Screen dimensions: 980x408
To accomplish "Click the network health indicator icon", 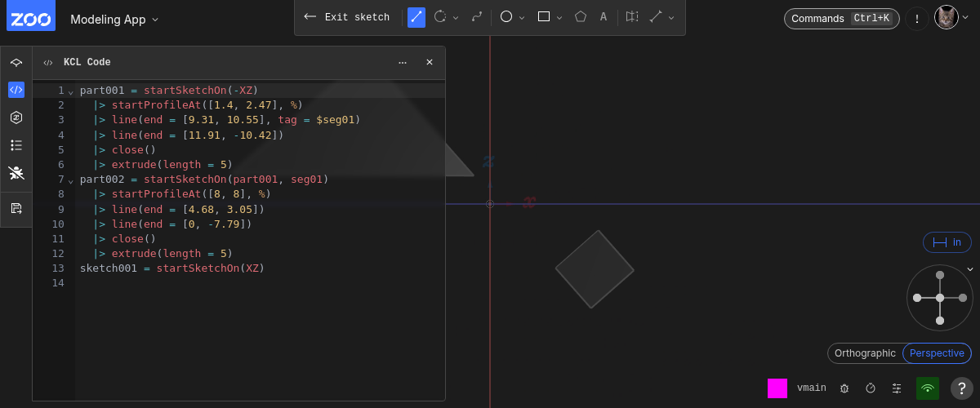I will tap(927, 388).
